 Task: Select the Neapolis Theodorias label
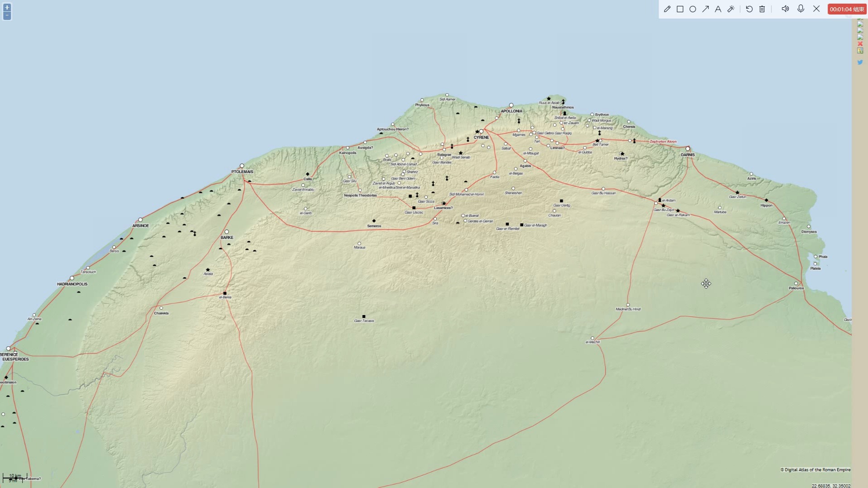click(x=360, y=196)
